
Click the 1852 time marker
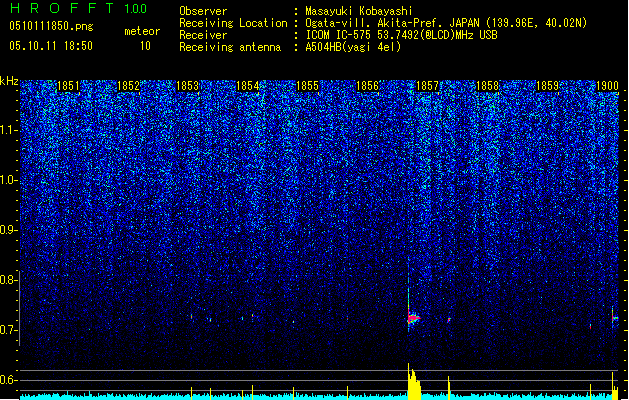tap(128, 86)
